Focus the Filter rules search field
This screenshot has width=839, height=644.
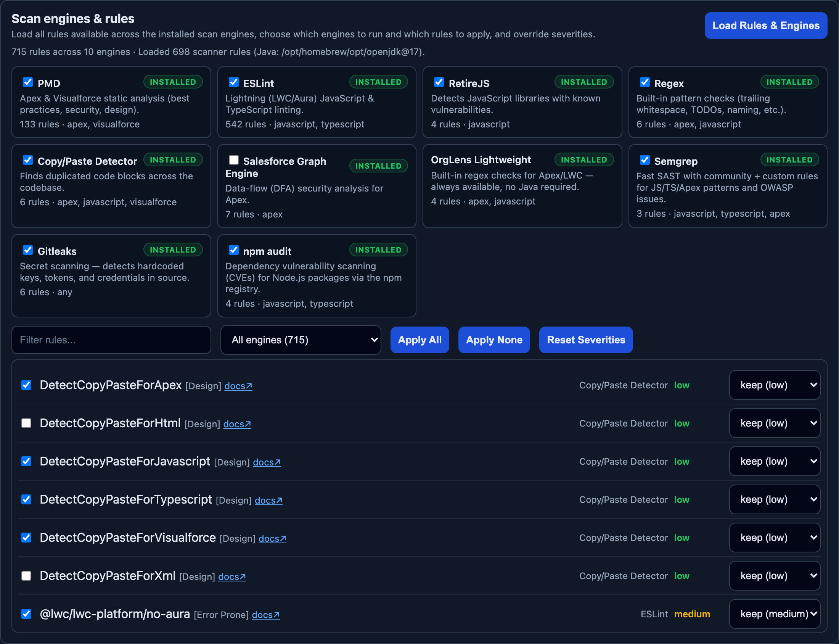coord(111,340)
